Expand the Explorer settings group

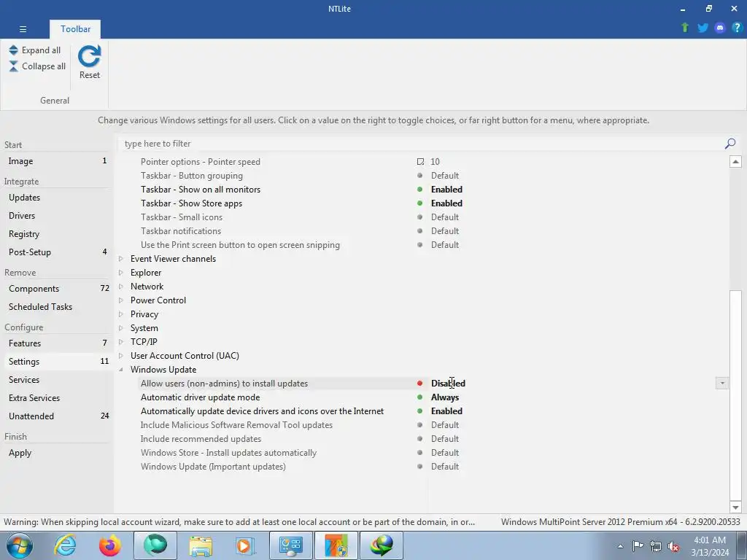coord(121,273)
